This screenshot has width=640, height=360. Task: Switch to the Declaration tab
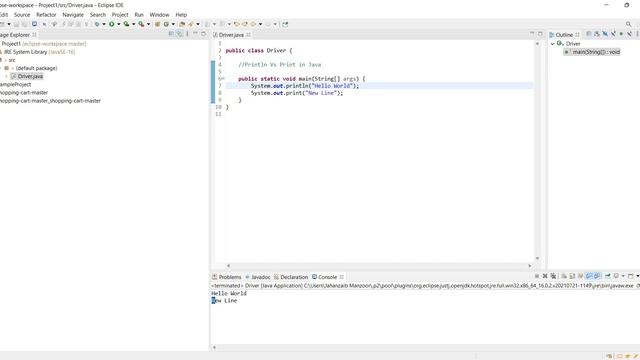pos(291,277)
